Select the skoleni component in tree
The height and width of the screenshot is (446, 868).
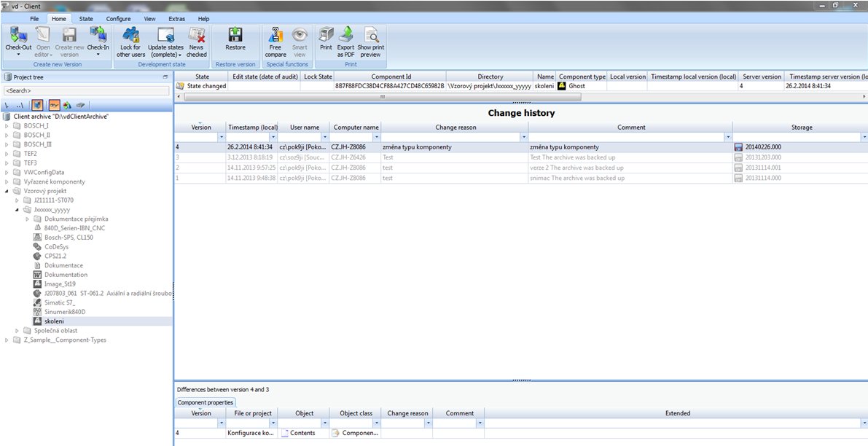click(x=54, y=321)
